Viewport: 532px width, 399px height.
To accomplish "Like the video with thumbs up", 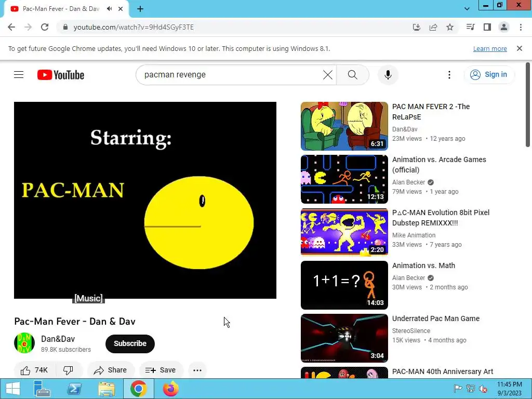I will tap(34, 370).
